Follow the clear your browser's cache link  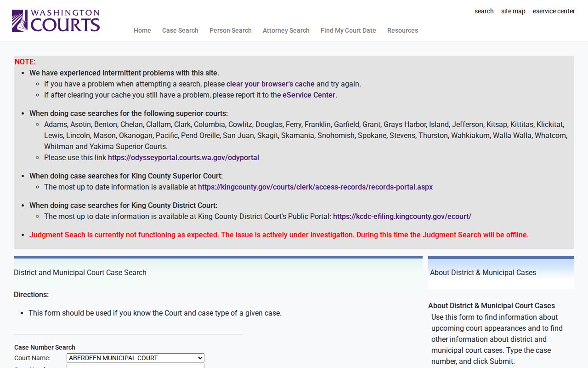coord(271,84)
